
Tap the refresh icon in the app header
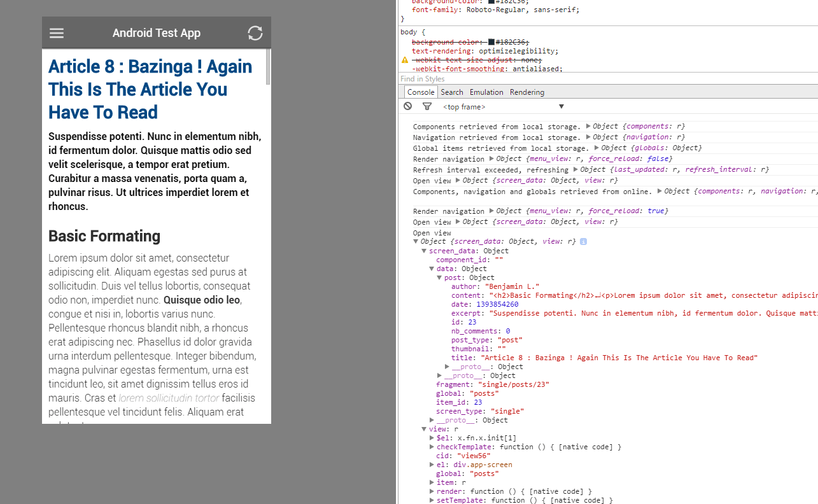click(x=255, y=33)
